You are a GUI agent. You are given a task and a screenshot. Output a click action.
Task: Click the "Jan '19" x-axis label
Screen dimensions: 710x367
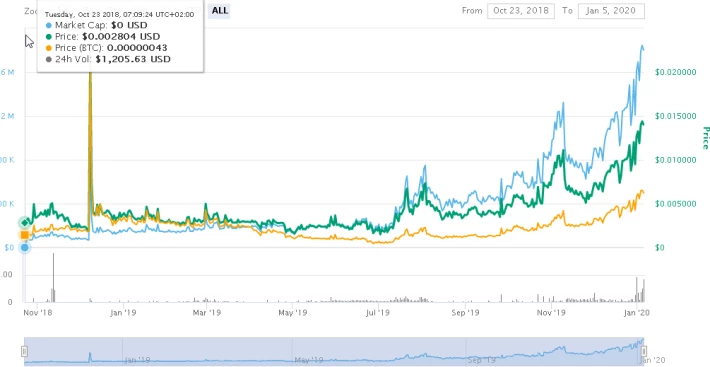pyautogui.click(x=123, y=312)
